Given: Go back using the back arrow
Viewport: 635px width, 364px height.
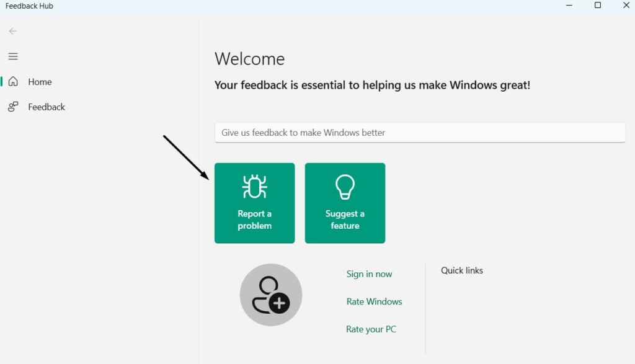Looking at the screenshot, I should pyautogui.click(x=13, y=31).
